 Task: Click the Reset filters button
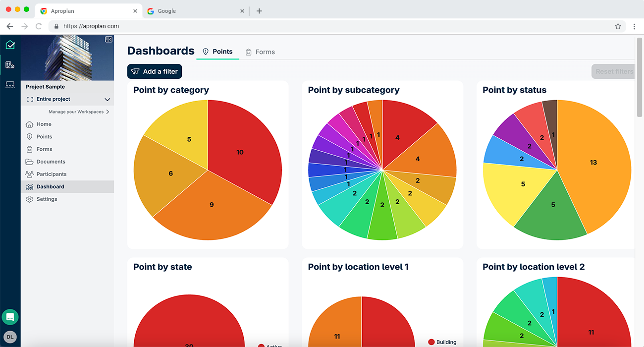[613, 71]
